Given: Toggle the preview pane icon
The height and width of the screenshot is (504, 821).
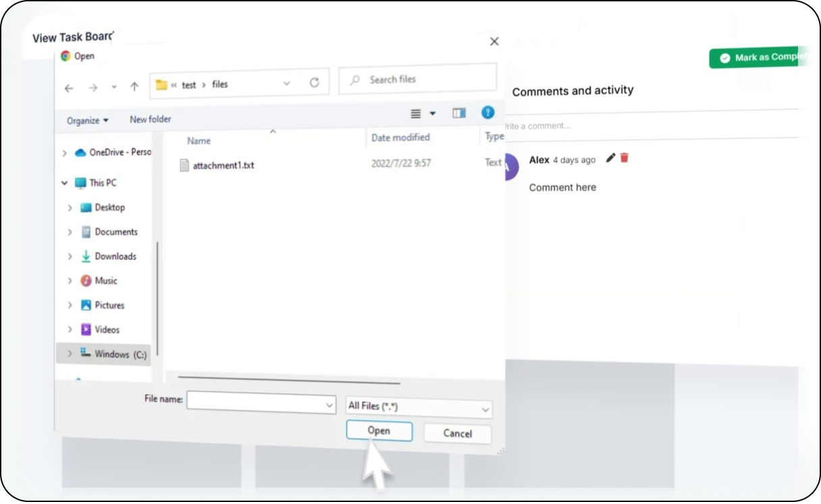Looking at the screenshot, I should coord(459,113).
